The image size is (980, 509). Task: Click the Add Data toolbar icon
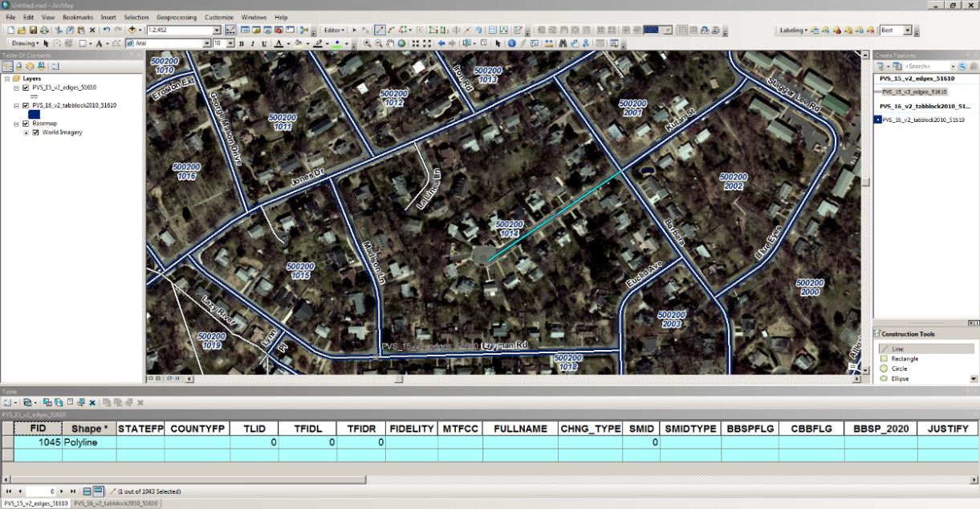pos(133,31)
